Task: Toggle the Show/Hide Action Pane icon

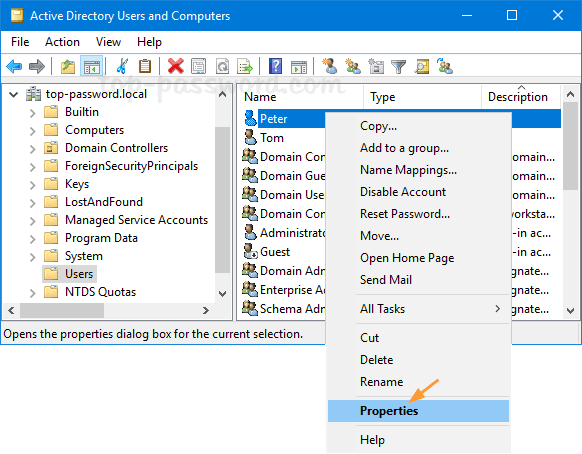Action: [x=299, y=66]
